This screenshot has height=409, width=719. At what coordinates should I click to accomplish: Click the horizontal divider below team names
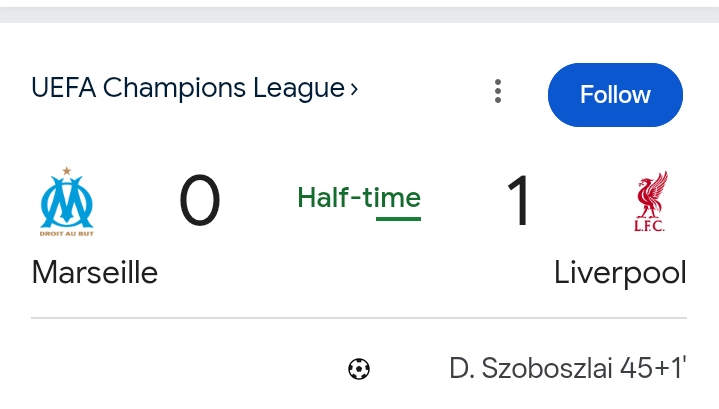click(x=359, y=319)
